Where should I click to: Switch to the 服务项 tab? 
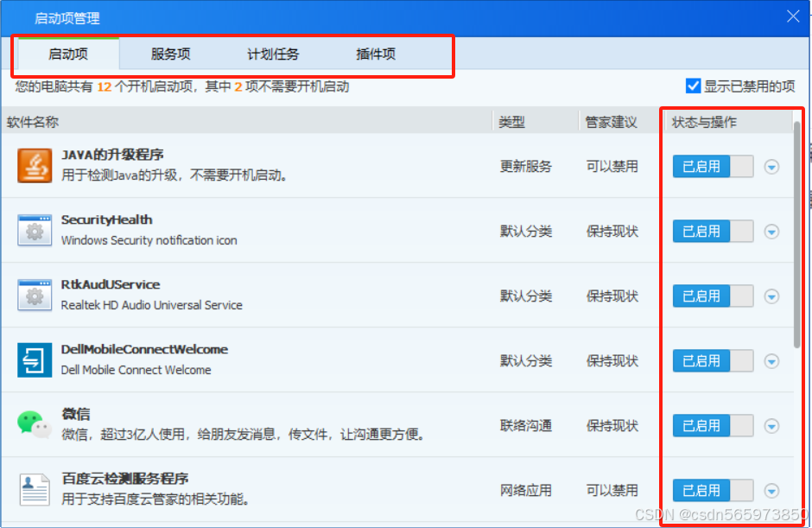[171, 54]
